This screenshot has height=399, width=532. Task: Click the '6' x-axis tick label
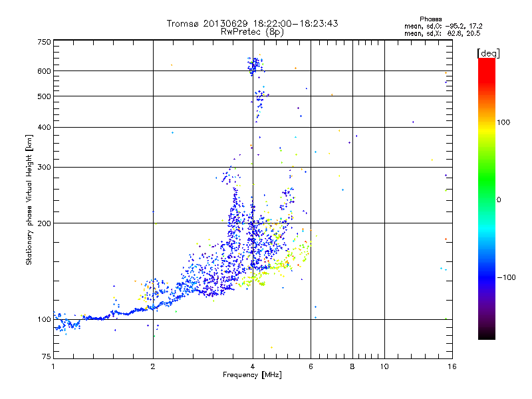tap(311, 366)
